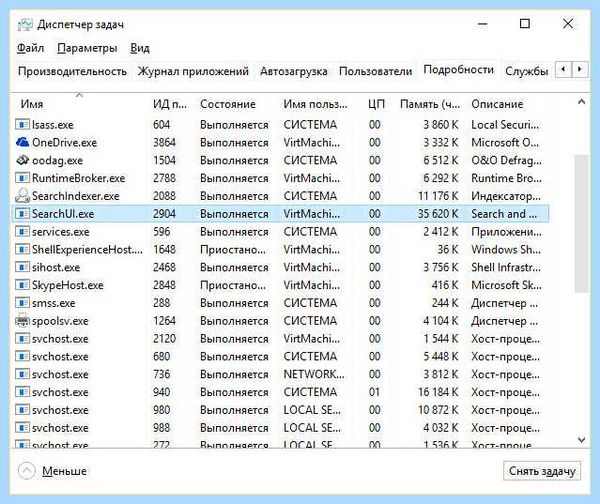Screen dimensions: 600x504
Task: Switch to the Автозагрузка tab
Action: (293, 72)
